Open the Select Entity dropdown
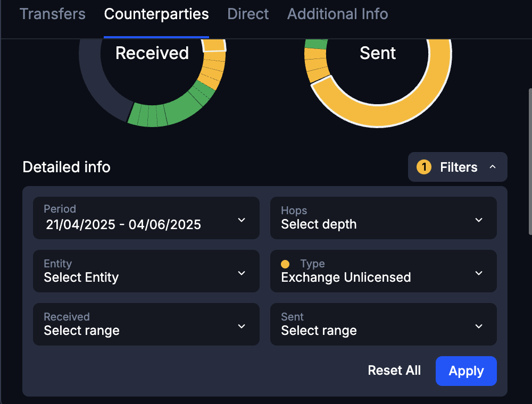The width and height of the screenshot is (532, 404). coord(146,272)
